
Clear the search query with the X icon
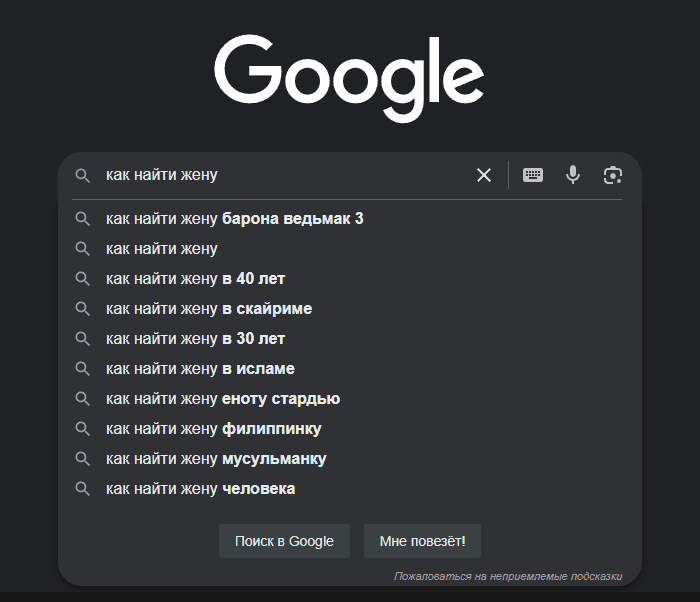pos(484,175)
